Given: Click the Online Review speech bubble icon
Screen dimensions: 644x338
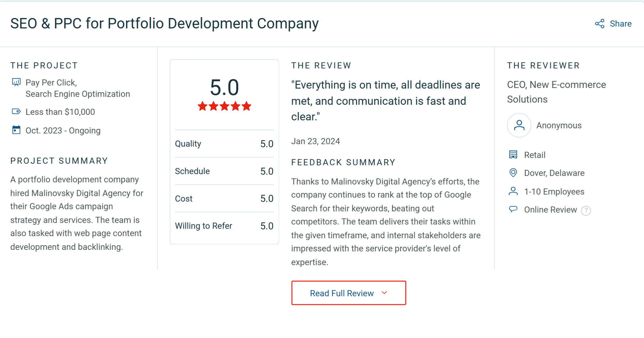Looking at the screenshot, I should tap(513, 209).
